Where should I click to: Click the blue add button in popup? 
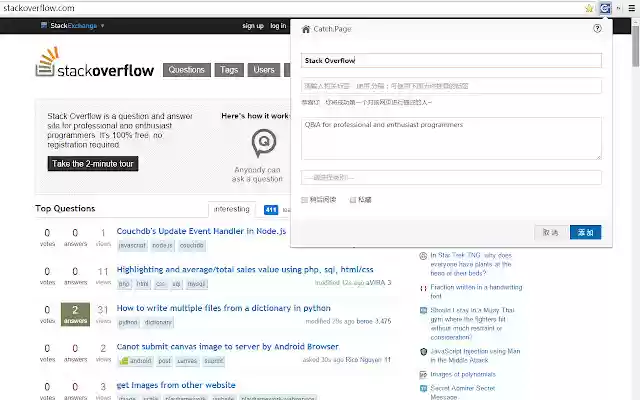click(585, 232)
